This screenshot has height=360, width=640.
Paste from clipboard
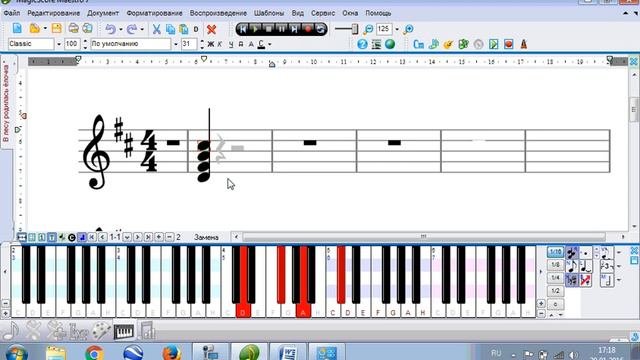click(184, 29)
